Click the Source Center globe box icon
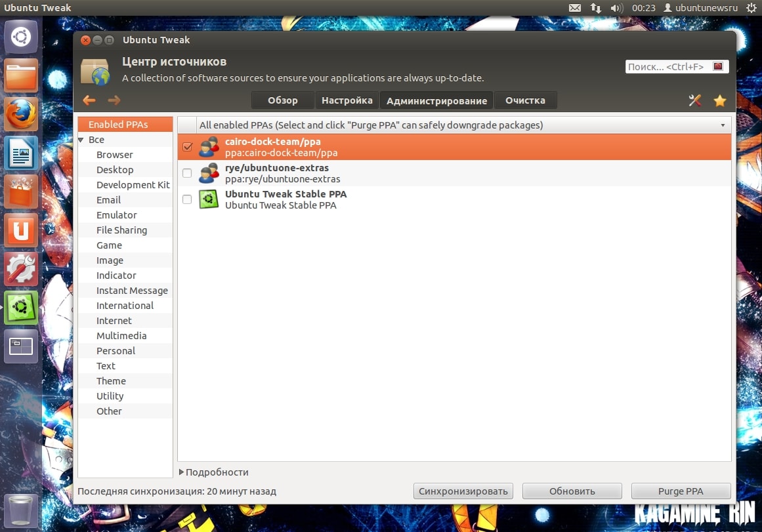This screenshot has height=532, width=762. (95, 72)
